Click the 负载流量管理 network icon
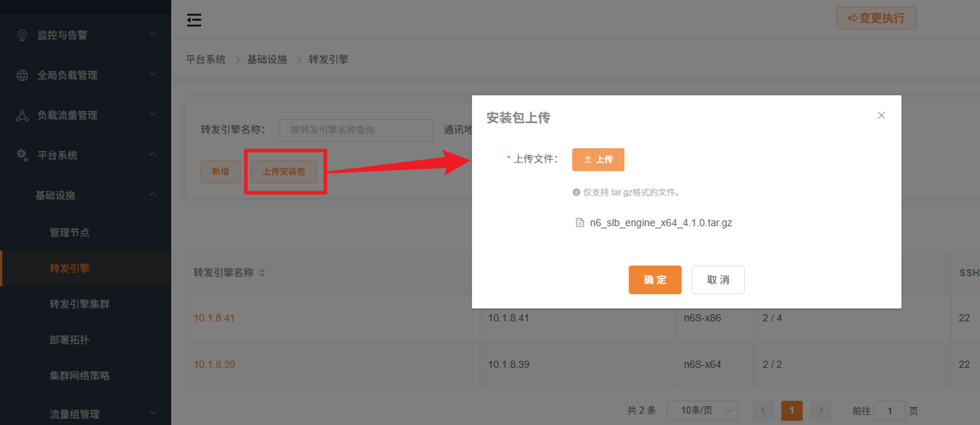The width and height of the screenshot is (980, 425). click(x=22, y=115)
